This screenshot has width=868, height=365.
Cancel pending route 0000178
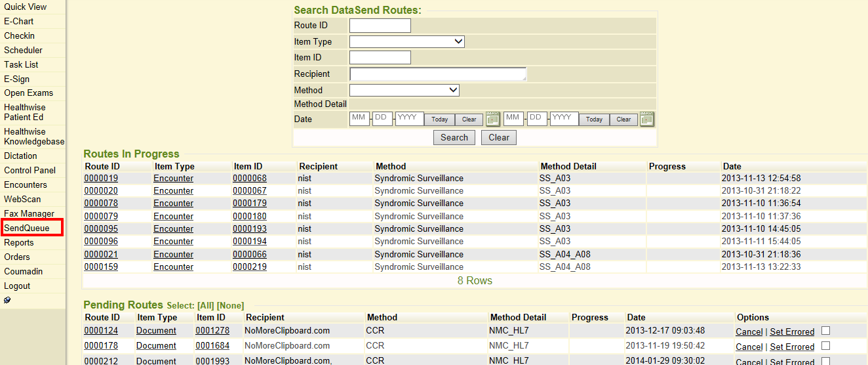tap(749, 347)
